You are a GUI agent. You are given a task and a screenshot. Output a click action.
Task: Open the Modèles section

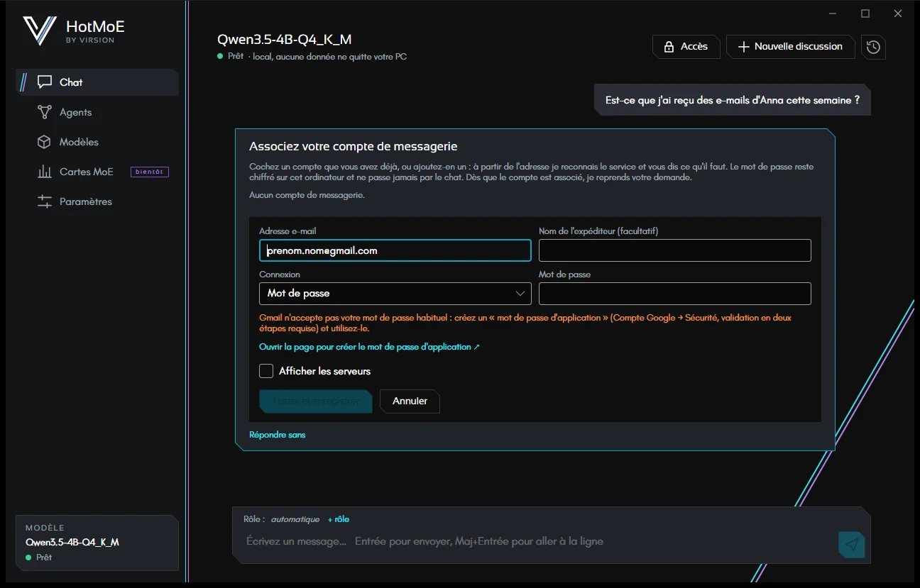tap(97, 142)
